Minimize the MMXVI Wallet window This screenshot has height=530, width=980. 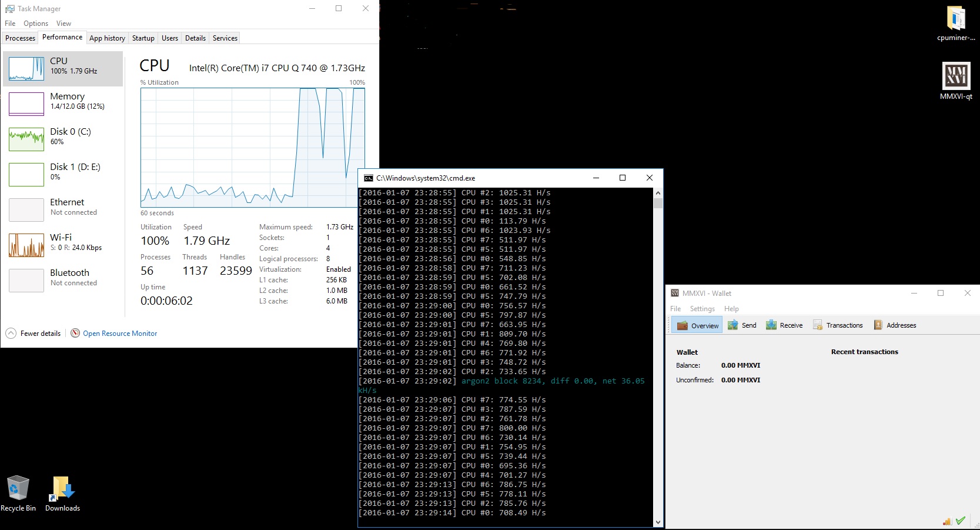pyautogui.click(x=914, y=293)
